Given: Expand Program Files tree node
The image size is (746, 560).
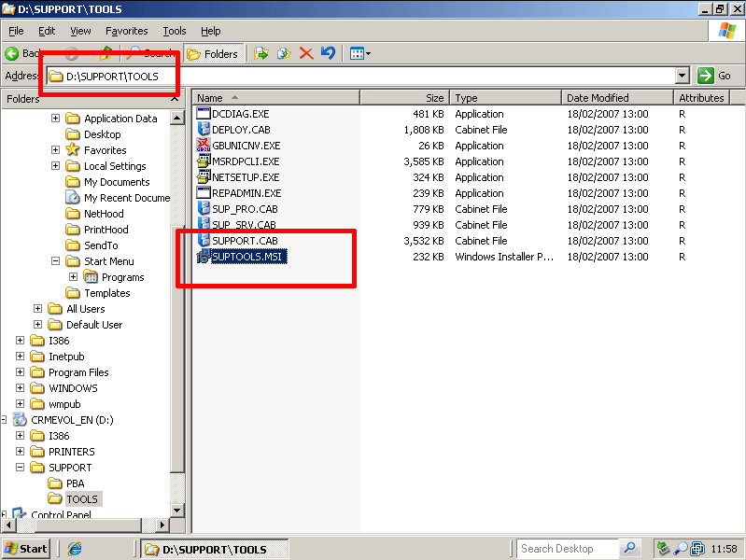Looking at the screenshot, I should pyautogui.click(x=20, y=371).
